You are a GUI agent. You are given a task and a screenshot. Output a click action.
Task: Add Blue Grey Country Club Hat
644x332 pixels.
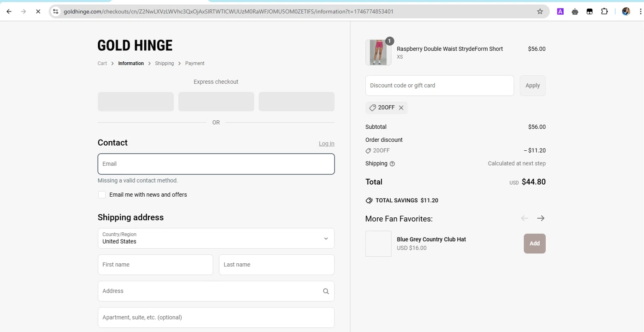(535, 244)
